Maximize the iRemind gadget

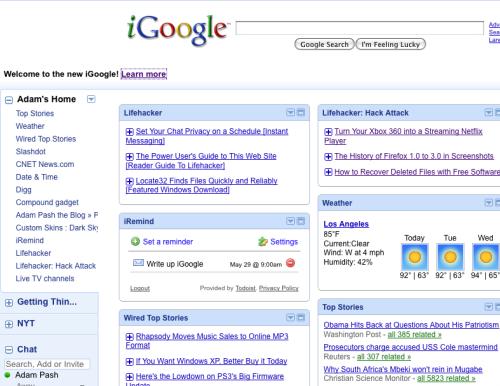tap(301, 221)
